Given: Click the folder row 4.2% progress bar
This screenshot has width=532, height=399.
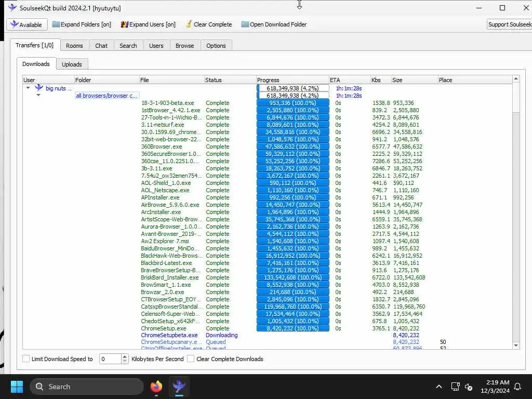Looking at the screenshot, I should 293,96.
